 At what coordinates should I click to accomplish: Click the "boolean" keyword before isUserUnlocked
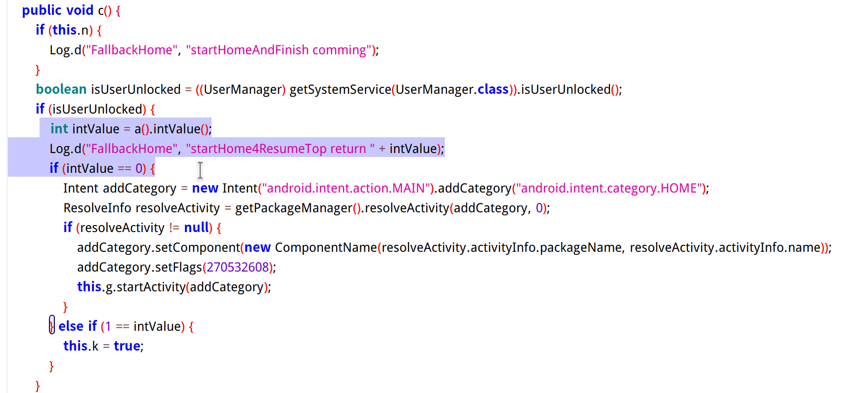point(61,89)
